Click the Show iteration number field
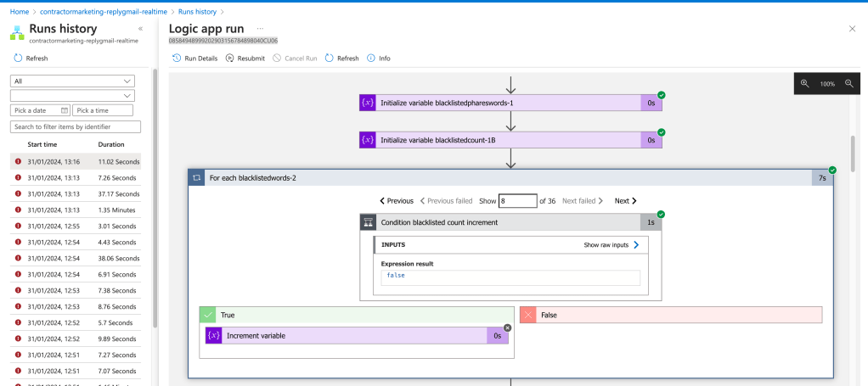The width and height of the screenshot is (868, 386). (517, 201)
